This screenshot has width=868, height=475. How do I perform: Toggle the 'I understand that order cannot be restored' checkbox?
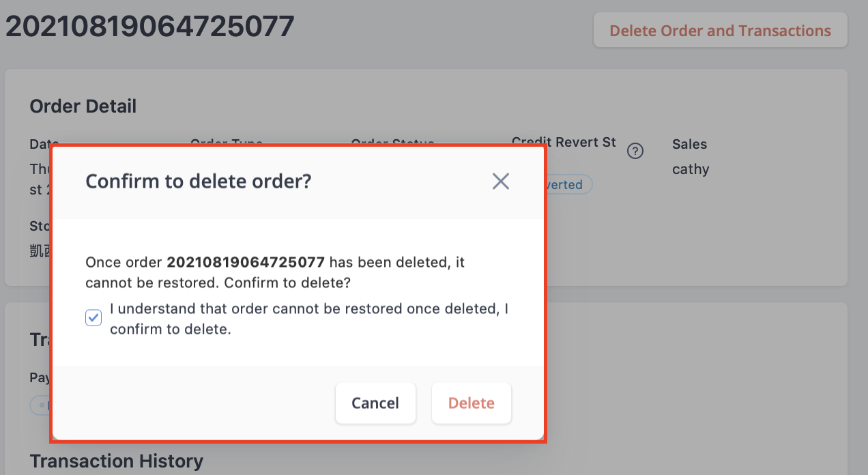93,317
